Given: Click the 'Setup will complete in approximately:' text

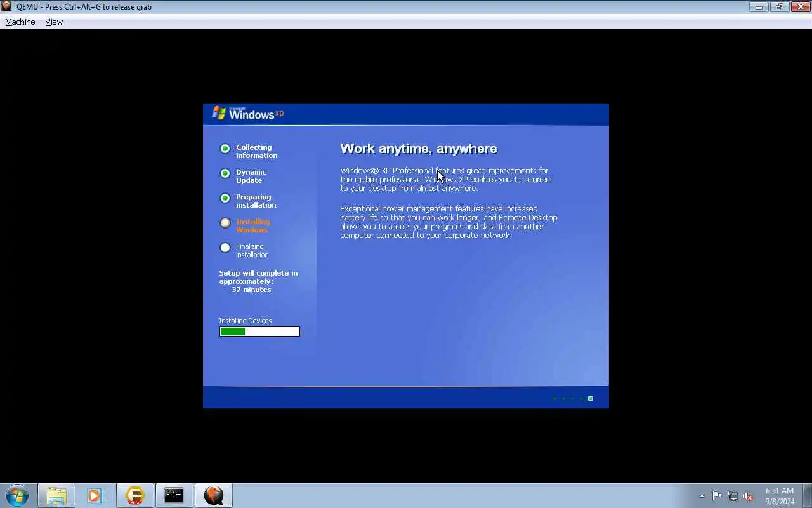Looking at the screenshot, I should [x=258, y=277].
